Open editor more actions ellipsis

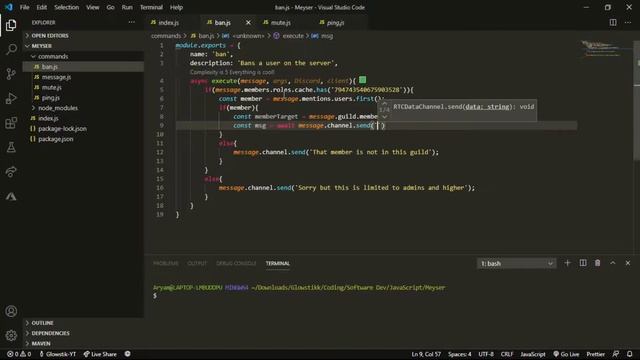click(x=628, y=22)
